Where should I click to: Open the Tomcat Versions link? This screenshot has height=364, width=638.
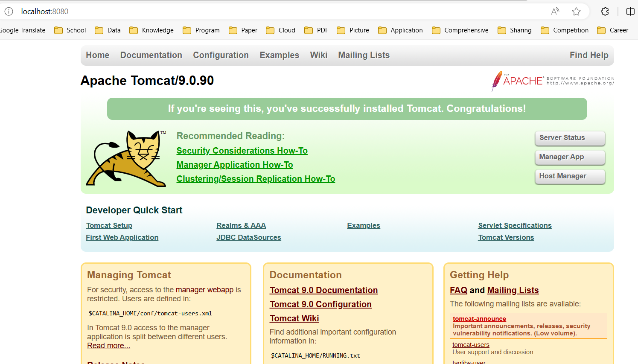coord(506,237)
